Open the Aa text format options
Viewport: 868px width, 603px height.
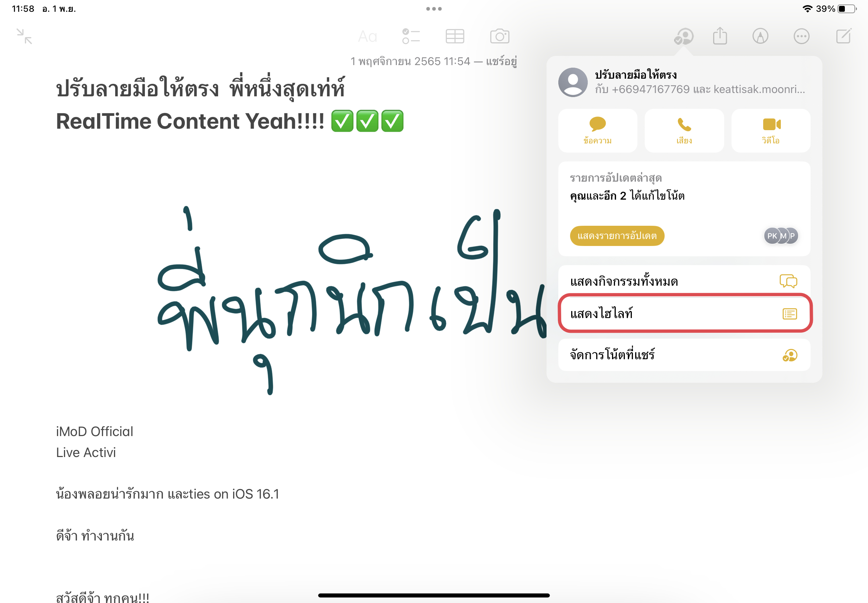click(368, 36)
